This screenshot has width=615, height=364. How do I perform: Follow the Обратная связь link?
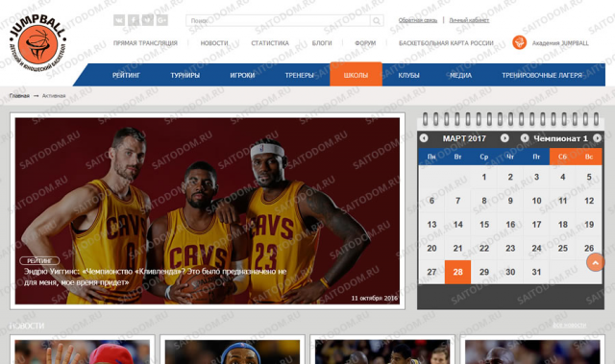[418, 20]
